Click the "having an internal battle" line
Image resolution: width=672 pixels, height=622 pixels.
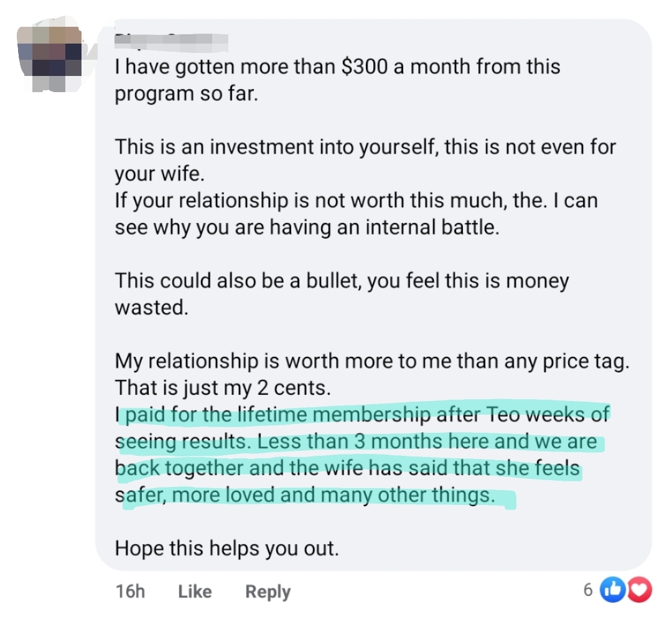tap(307, 227)
